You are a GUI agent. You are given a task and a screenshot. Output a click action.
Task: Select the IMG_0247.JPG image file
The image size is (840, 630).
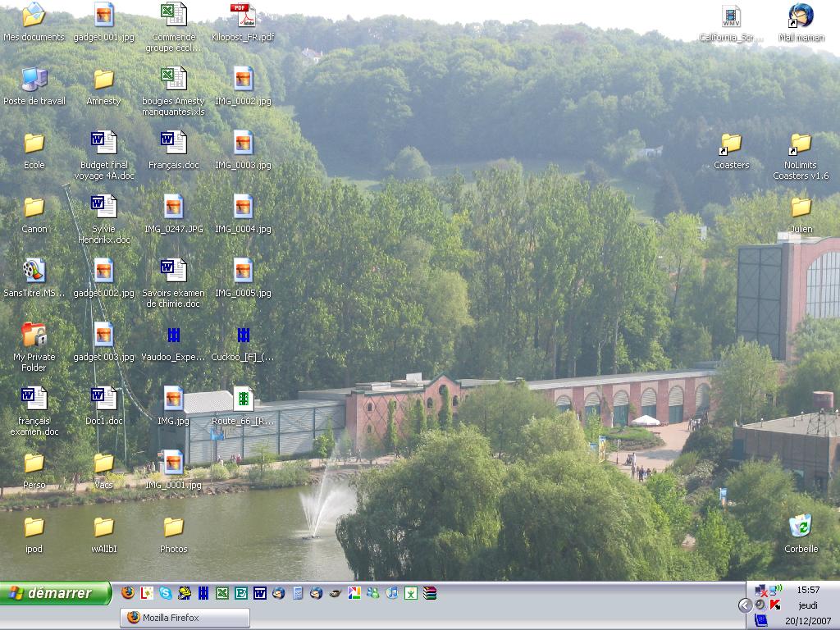point(173,208)
